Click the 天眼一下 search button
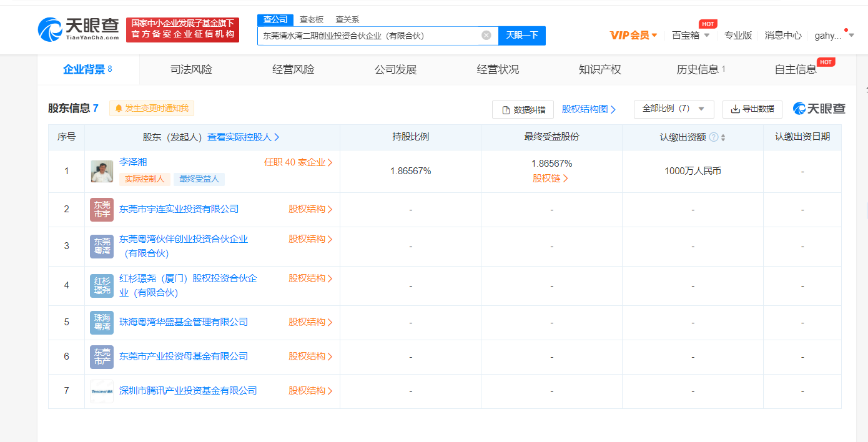 click(522, 36)
